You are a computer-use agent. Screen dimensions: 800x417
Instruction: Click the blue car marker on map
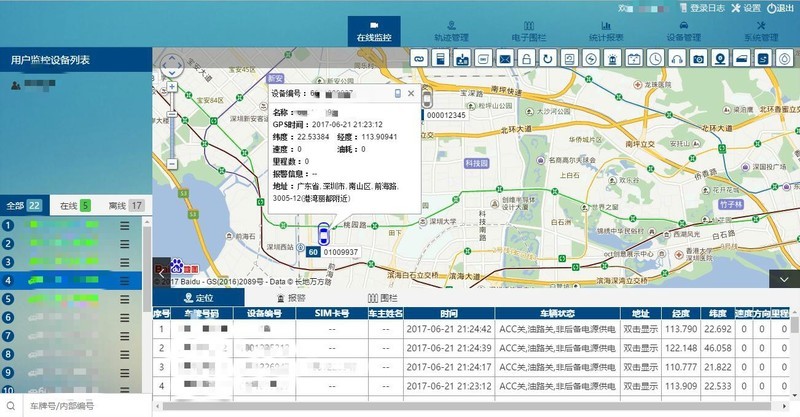323,234
